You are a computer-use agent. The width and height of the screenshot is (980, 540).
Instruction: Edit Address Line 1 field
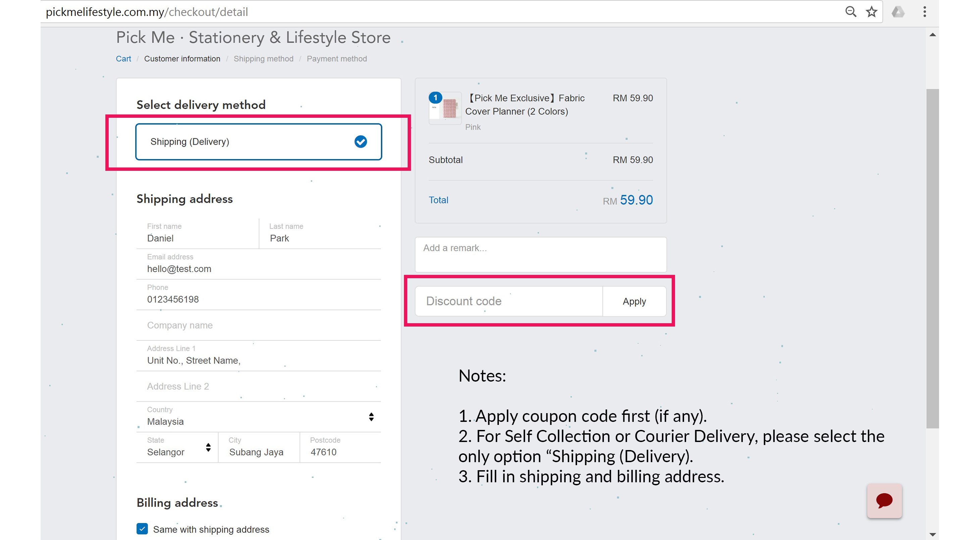click(x=258, y=356)
